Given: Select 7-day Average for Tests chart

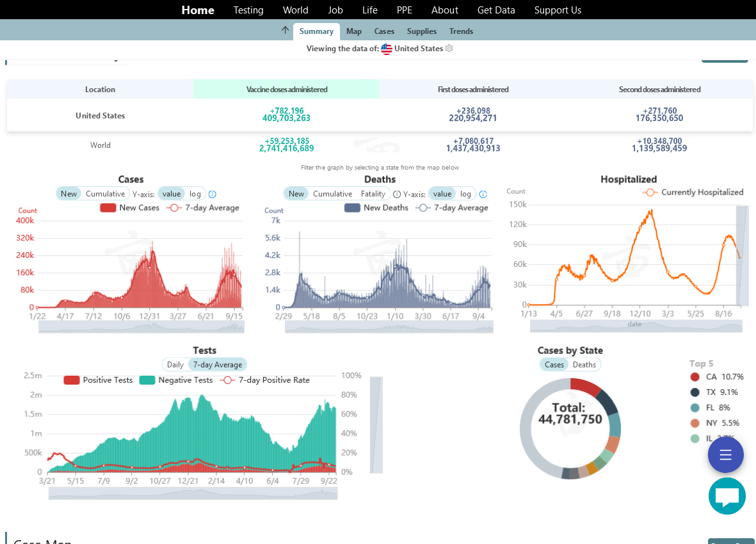Looking at the screenshot, I should 218,365.
